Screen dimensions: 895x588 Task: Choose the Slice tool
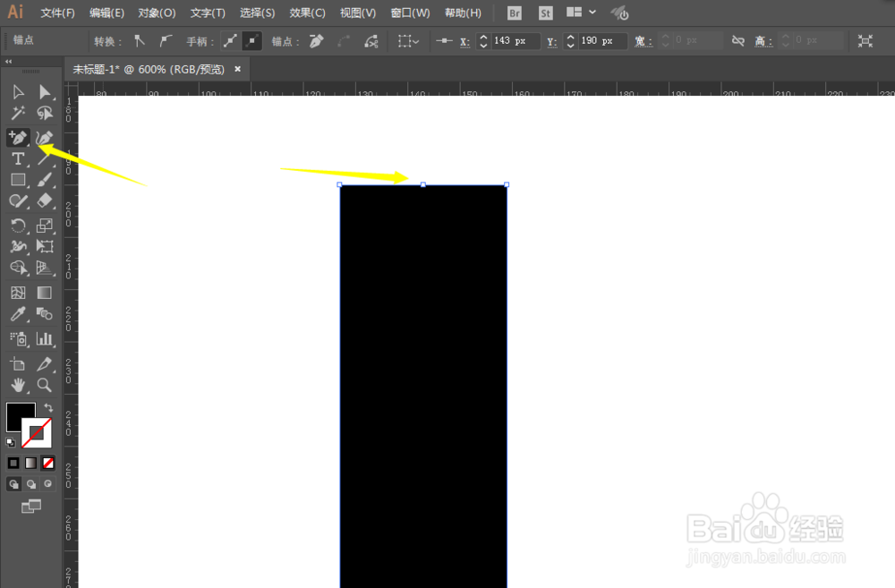[45, 363]
